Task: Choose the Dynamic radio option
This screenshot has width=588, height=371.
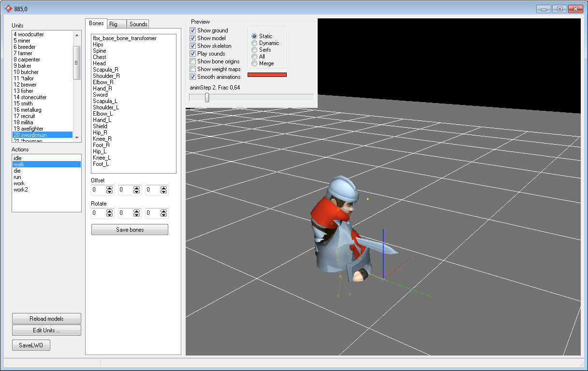Action: tap(254, 43)
